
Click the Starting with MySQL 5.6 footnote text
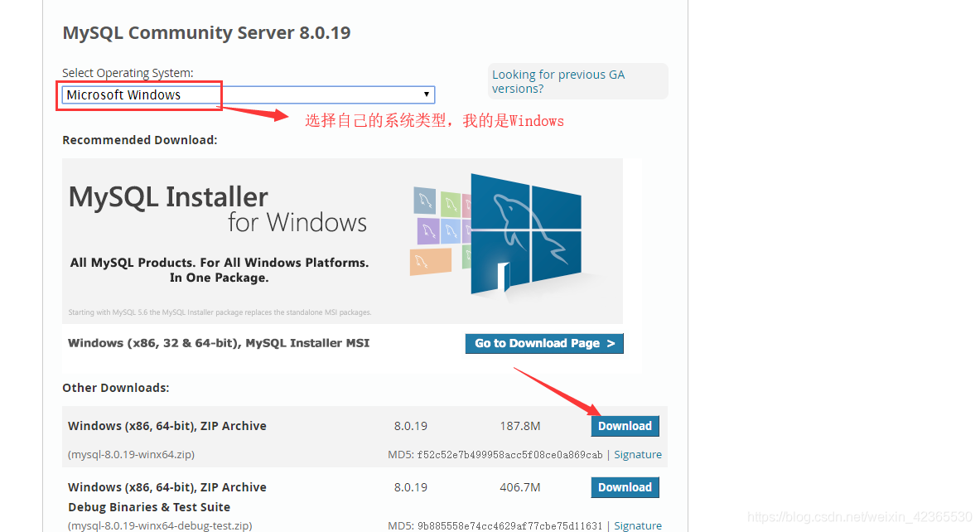(220, 312)
